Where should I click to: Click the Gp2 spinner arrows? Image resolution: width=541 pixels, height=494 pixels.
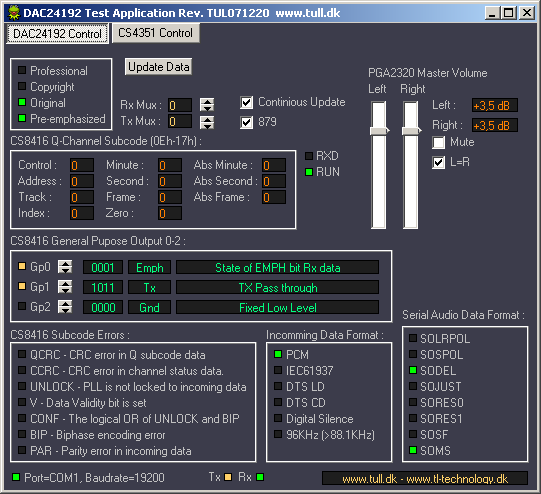pyautogui.click(x=65, y=307)
